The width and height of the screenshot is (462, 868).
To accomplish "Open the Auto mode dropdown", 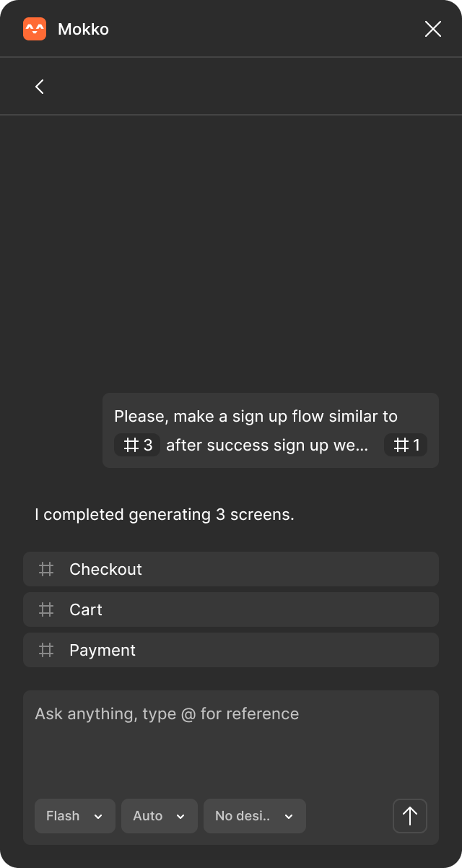I will 159,816.
